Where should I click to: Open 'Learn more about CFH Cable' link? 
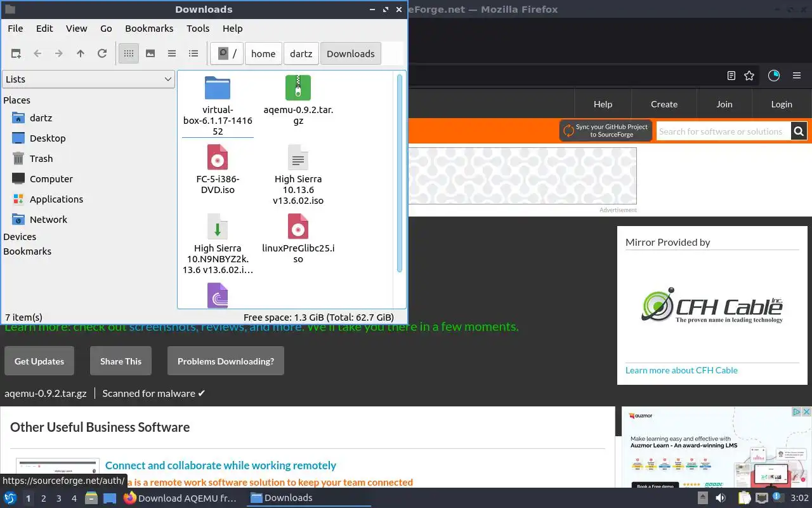click(681, 370)
